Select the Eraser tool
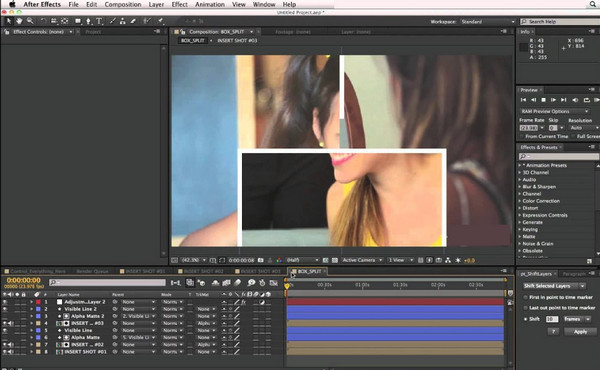The image size is (600, 370). pyautogui.click(x=133, y=21)
